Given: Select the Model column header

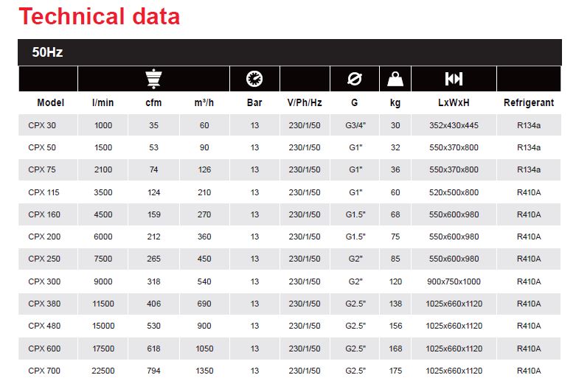Looking at the screenshot, I should click(51, 102).
